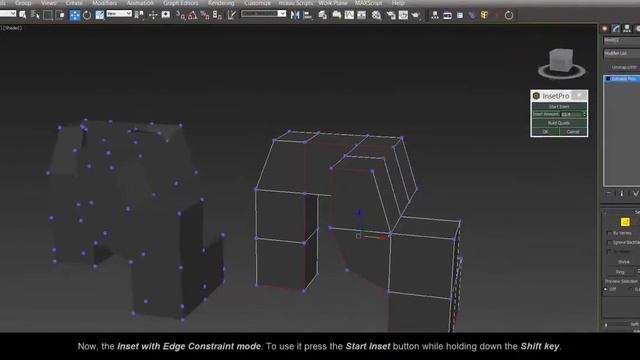Click the Shrink selection button
The height and width of the screenshot is (360, 640).
624,262
